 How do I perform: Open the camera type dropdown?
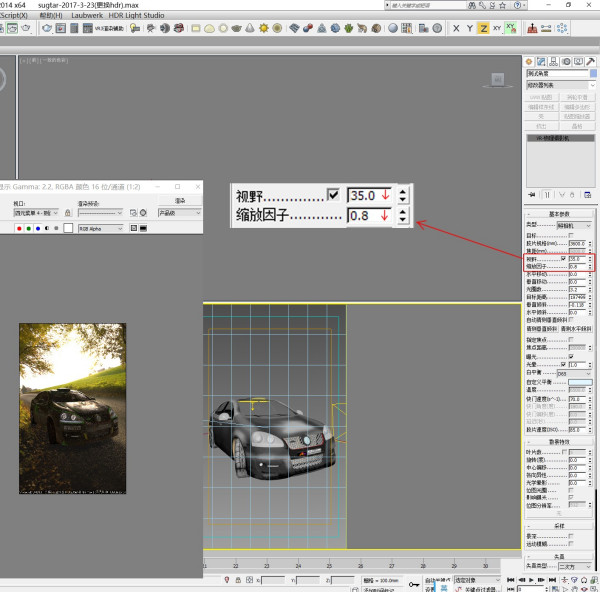click(x=574, y=226)
